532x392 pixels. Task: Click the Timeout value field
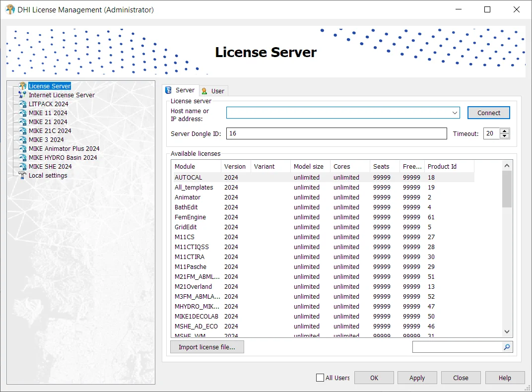[x=492, y=133]
